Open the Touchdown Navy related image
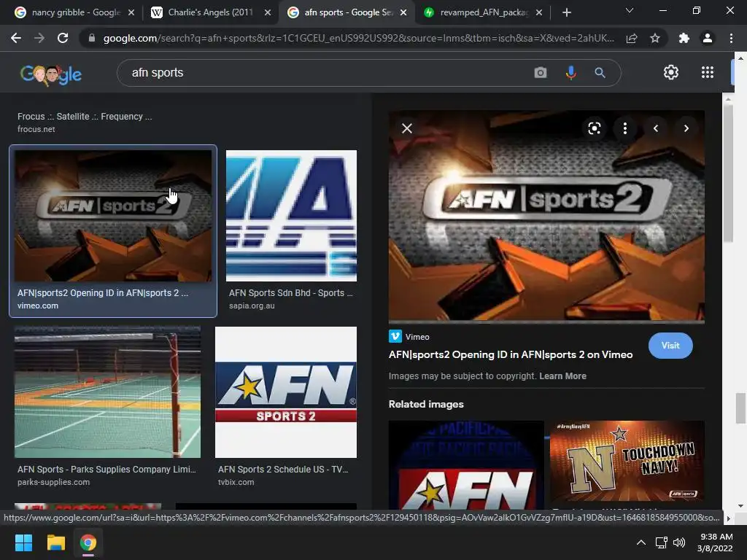 pos(627,461)
